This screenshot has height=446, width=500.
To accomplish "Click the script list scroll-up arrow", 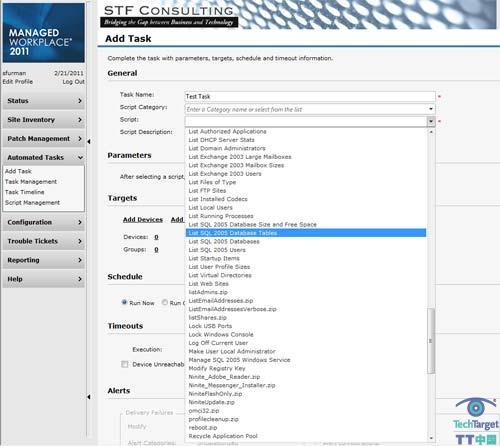I will coord(431,132).
